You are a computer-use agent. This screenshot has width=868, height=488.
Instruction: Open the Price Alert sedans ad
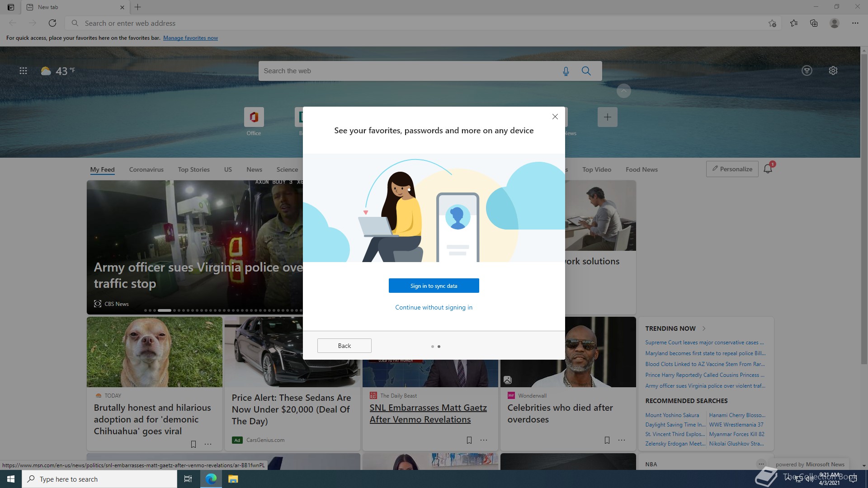point(291,409)
